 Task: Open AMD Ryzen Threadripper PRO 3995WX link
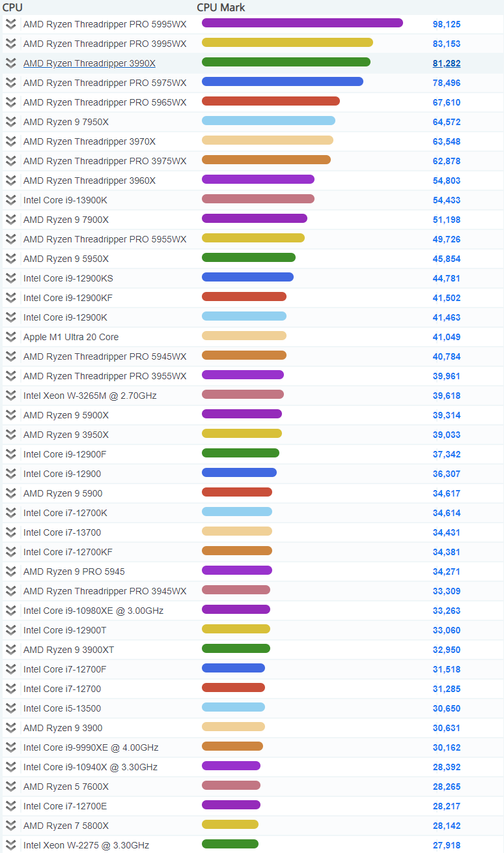coord(105,44)
